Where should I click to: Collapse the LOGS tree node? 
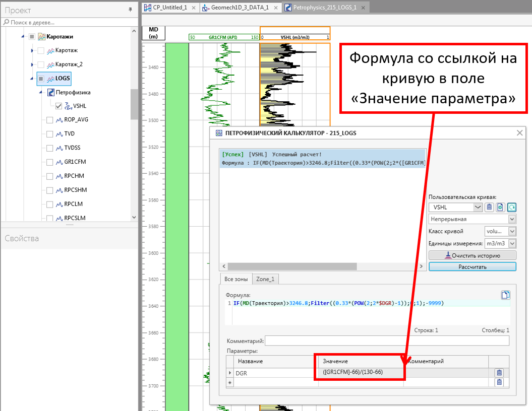tap(32, 79)
